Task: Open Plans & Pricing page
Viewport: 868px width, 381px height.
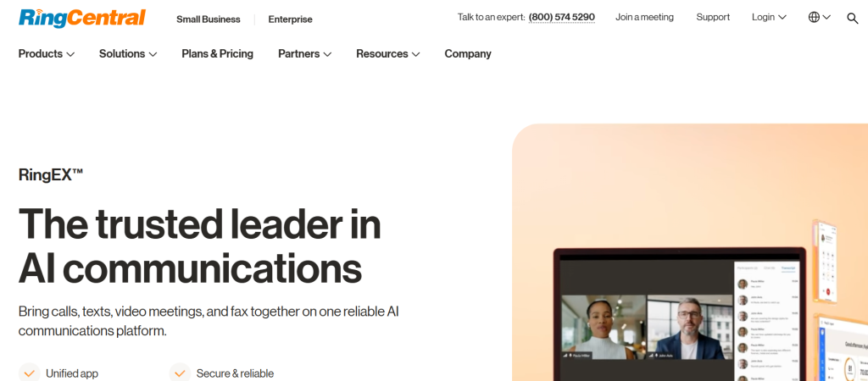Action: [218, 53]
